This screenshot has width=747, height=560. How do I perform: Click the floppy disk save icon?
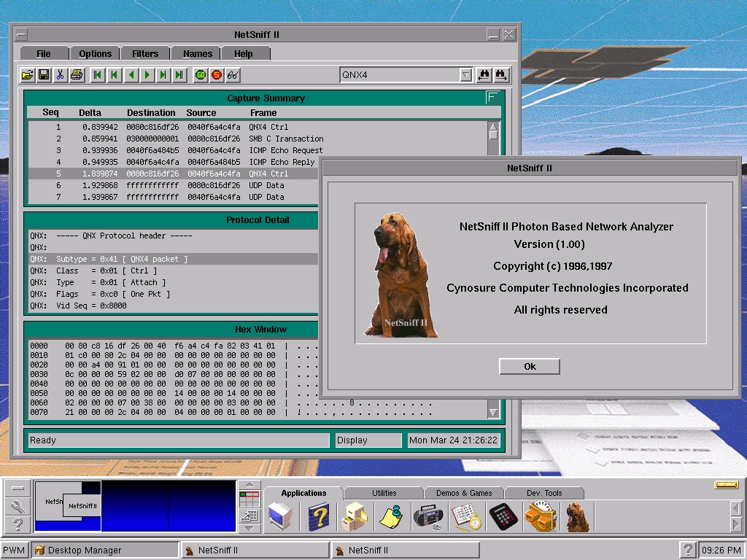pyautogui.click(x=44, y=75)
